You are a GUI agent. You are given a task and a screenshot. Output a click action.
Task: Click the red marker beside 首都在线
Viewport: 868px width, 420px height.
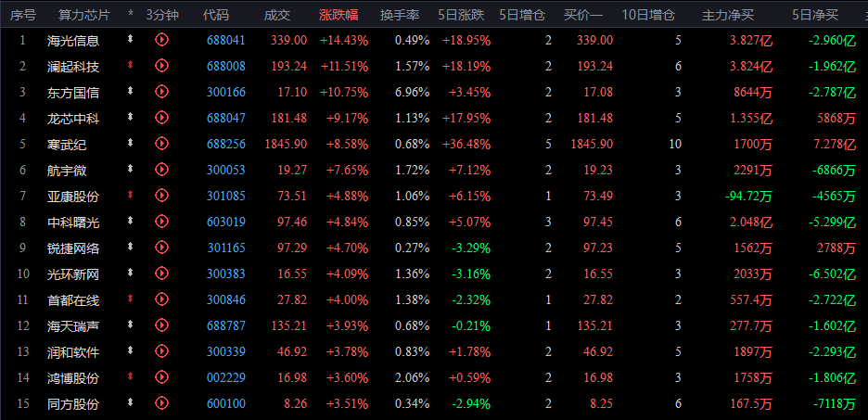131,299
